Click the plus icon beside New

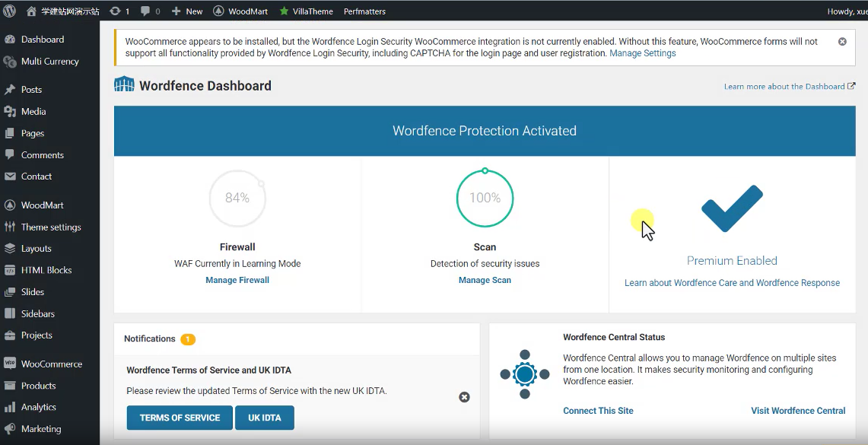tap(176, 11)
